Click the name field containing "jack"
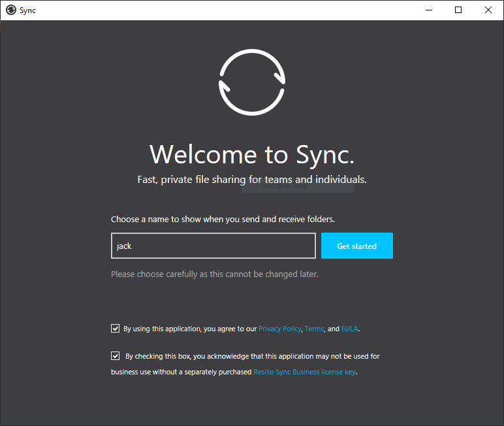The image size is (504, 426). click(x=213, y=246)
